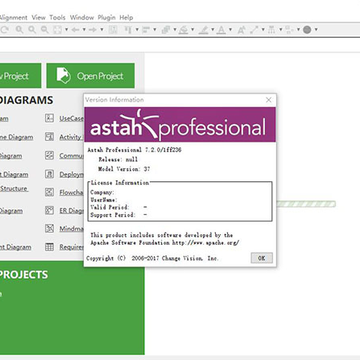The height and width of the screenshot is (360, 360).
Task: Click the UseCase diagram icon
Action: pos(50,118)
